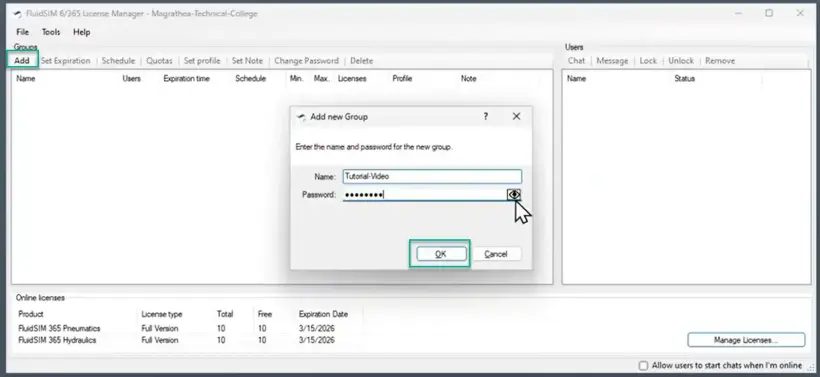Click Full Version in the Hydraulics row
Viewport: 820px width, 377px height.
pos(160,340)
